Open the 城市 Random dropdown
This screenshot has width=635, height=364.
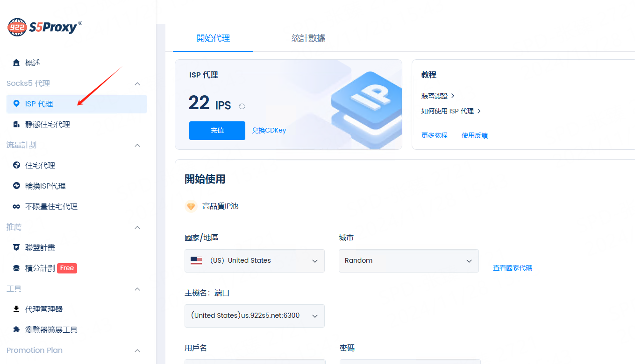(409, 261)
